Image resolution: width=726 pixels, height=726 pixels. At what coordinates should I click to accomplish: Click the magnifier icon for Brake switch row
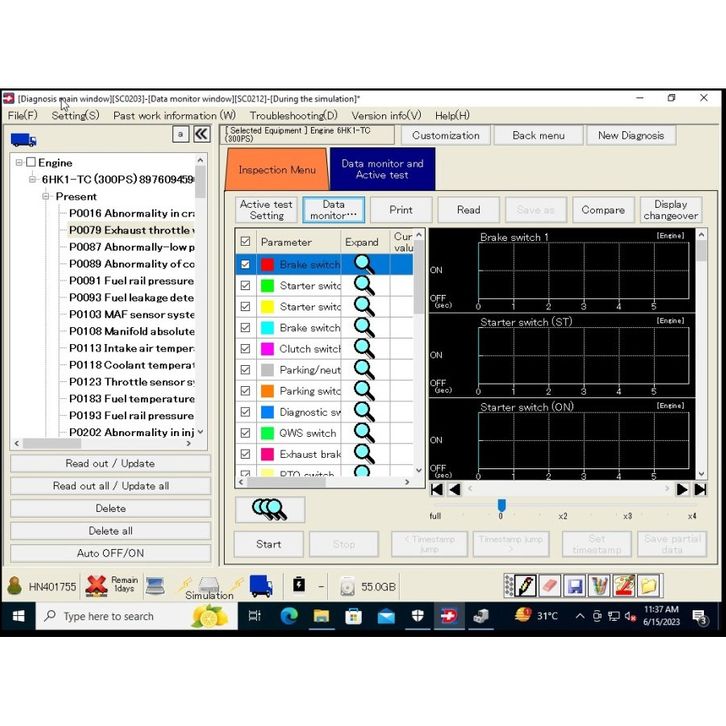coord(364,265)
